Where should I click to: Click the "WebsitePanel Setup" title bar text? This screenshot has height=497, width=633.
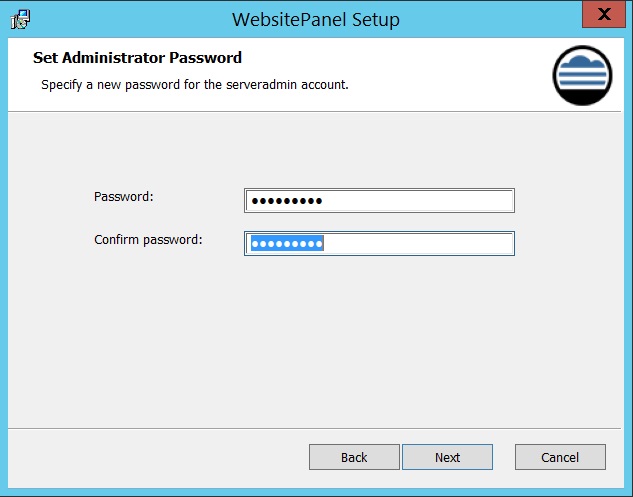[x=316, y=19]
